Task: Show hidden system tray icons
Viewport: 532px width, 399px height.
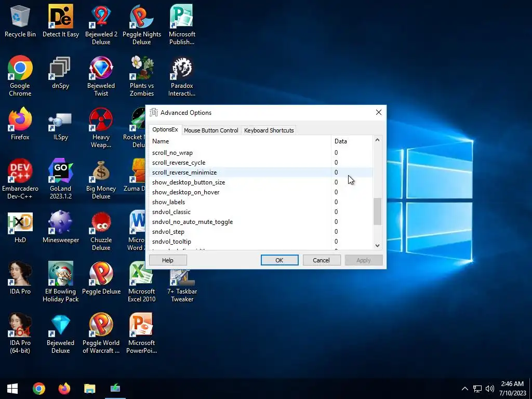Action: (x=465, y=389)
